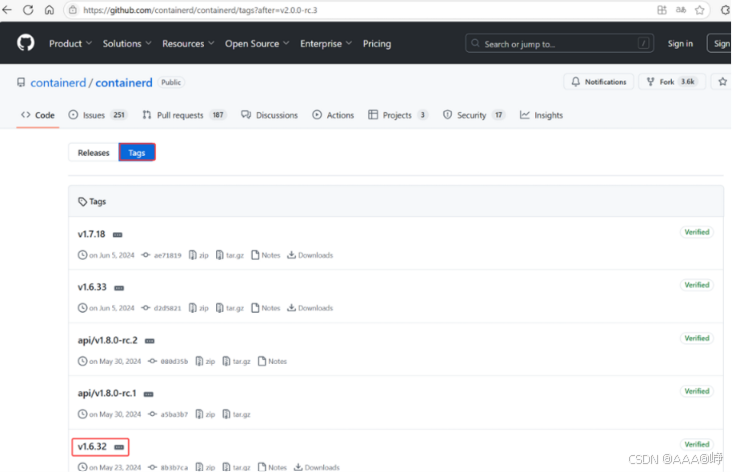Go back with browser back arrow

coord(7,10)
